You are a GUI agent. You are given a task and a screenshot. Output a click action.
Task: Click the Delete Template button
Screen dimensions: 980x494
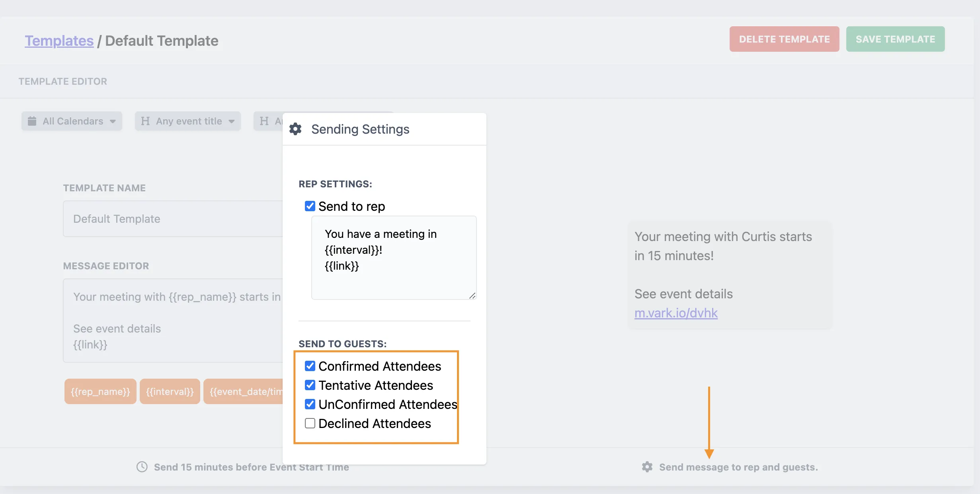tap(784, 39)
